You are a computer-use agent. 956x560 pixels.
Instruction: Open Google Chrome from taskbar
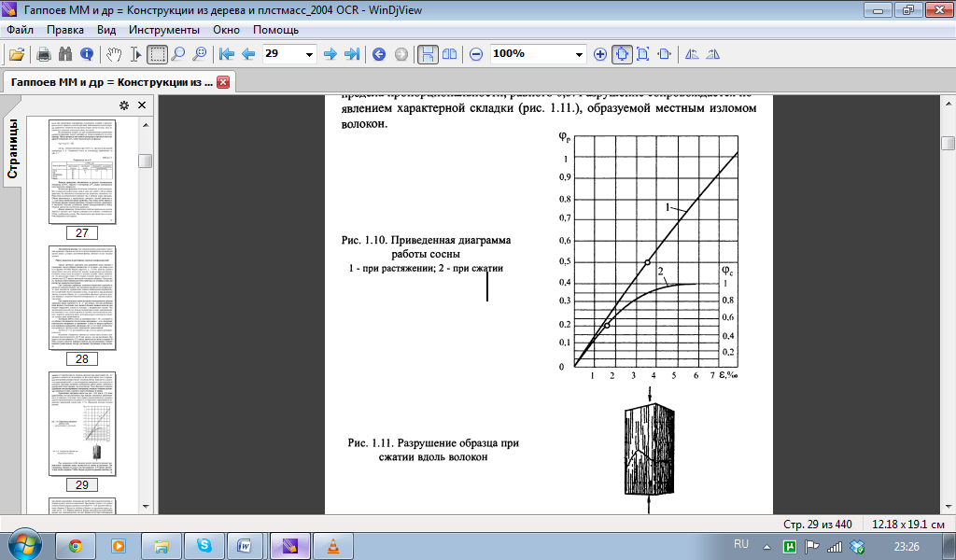pos(76,545)
